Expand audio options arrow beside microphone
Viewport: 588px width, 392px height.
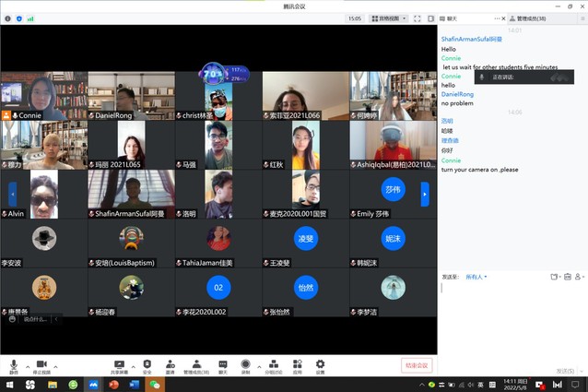[26, 364]
